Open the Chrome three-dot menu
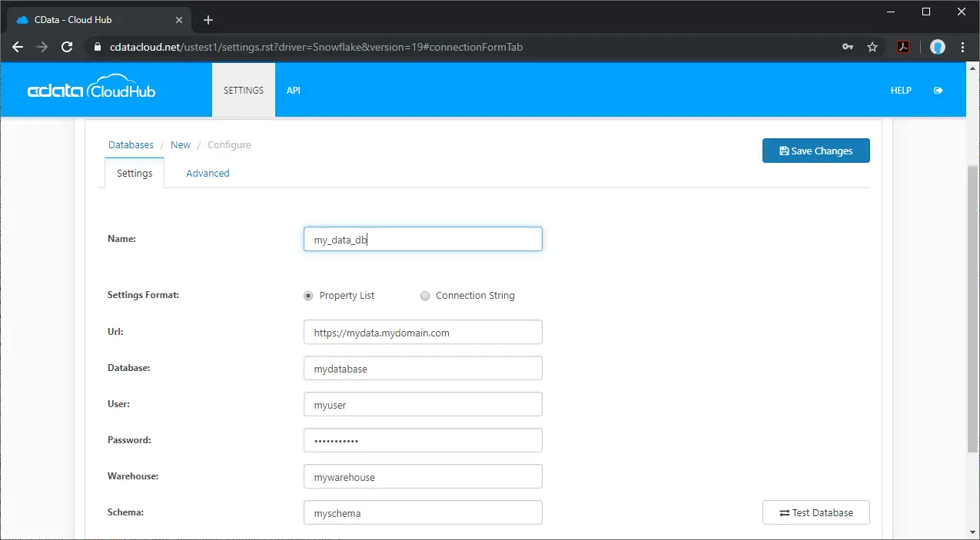 click(x=963, y=47)
